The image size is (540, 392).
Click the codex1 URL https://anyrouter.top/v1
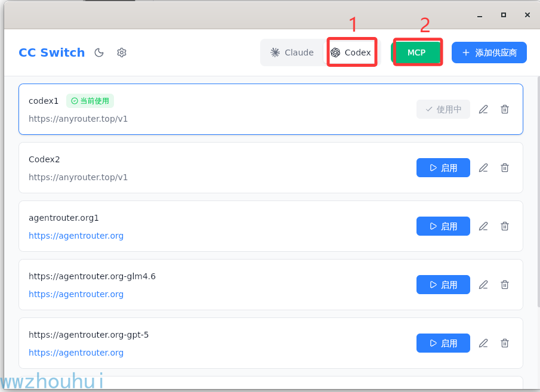pos(78,119)
